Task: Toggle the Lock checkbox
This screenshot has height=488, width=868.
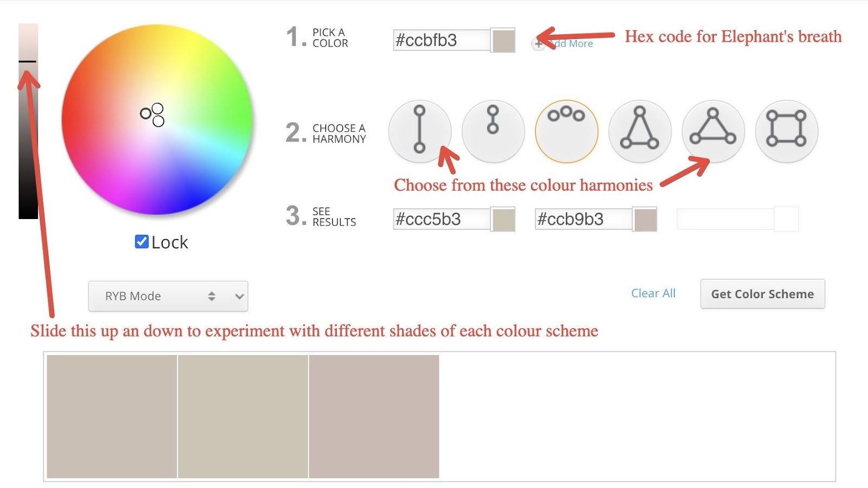Action: pyautogui.click(x=142, y=242)
